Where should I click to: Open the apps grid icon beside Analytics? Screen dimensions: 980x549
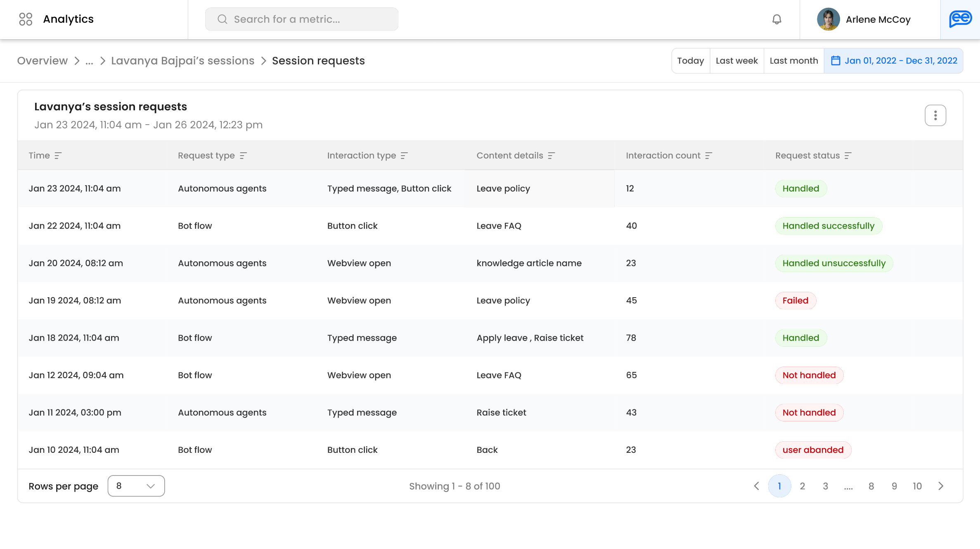tap(26, 19)
